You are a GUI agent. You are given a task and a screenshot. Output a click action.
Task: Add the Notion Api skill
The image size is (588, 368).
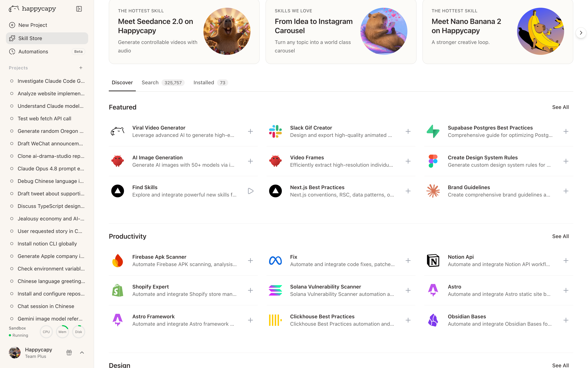566,260
